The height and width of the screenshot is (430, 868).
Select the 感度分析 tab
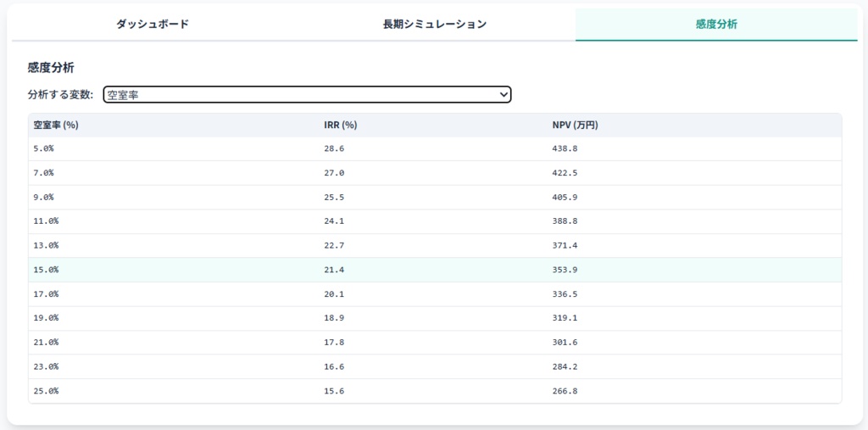click(716, 25)
